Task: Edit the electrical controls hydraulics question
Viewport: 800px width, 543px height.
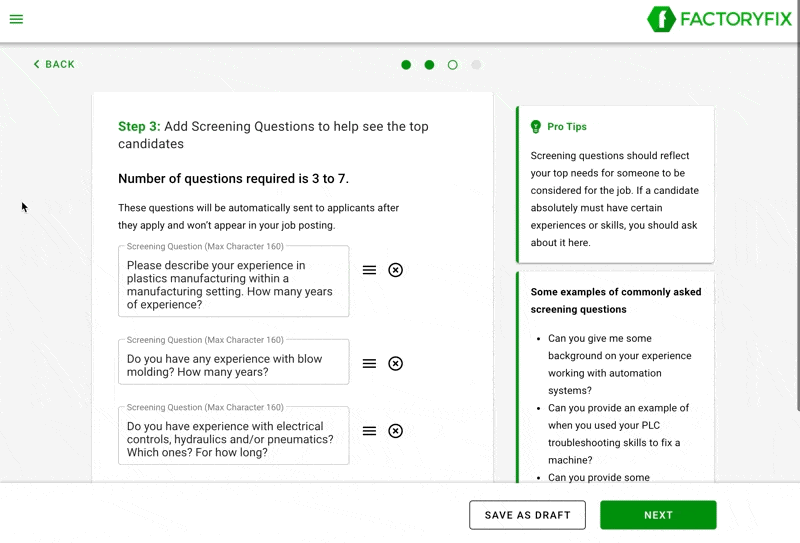Action: tap(234, 435)
